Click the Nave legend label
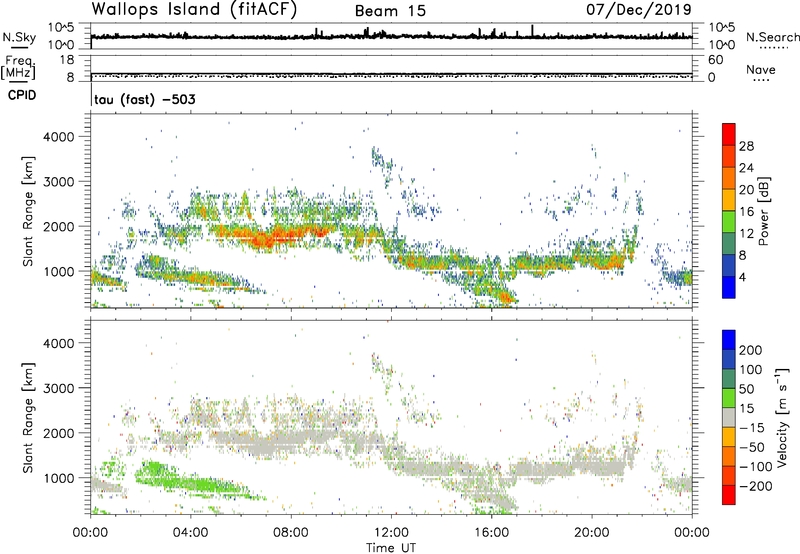800x554 pixels. tap(761, 69)
